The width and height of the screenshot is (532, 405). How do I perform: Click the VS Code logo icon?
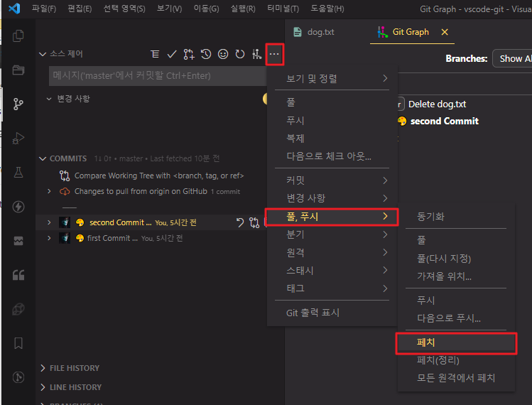14,8
